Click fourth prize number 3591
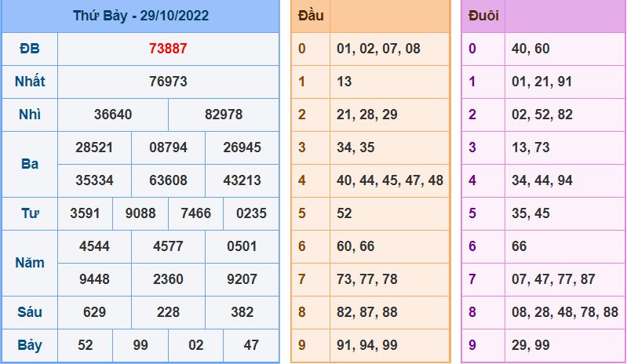The width and height of the screenshot is (627, 364). tap(85, 213)
